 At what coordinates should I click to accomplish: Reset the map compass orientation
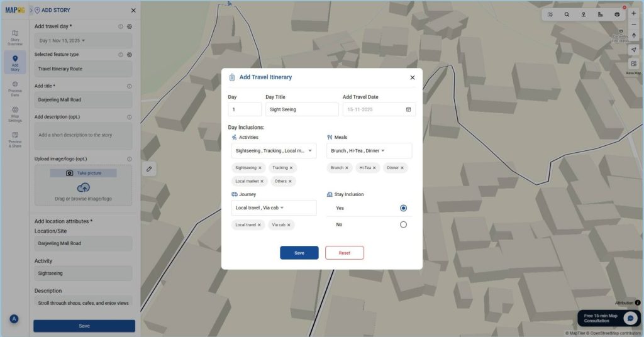coord(634,36)
